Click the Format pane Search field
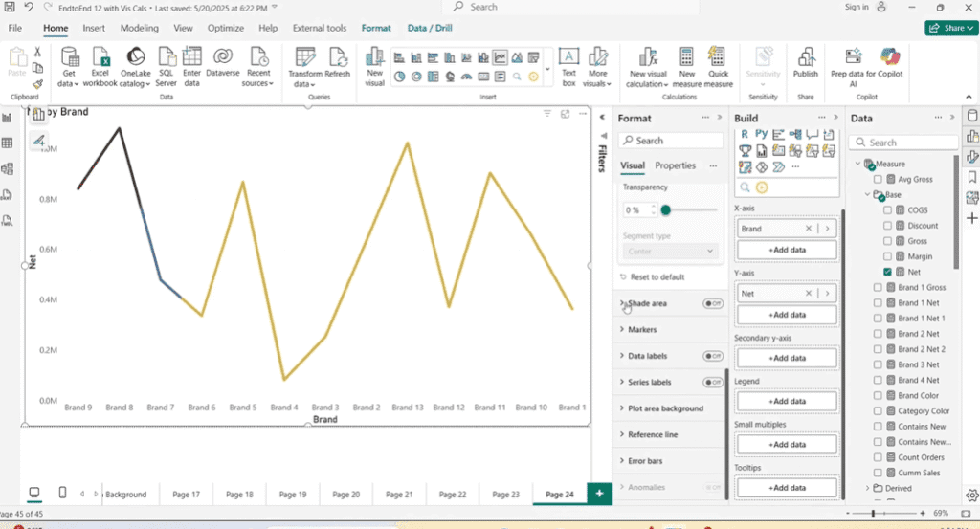The width and height of the screenshot is (980, 529). click(671, 141)
